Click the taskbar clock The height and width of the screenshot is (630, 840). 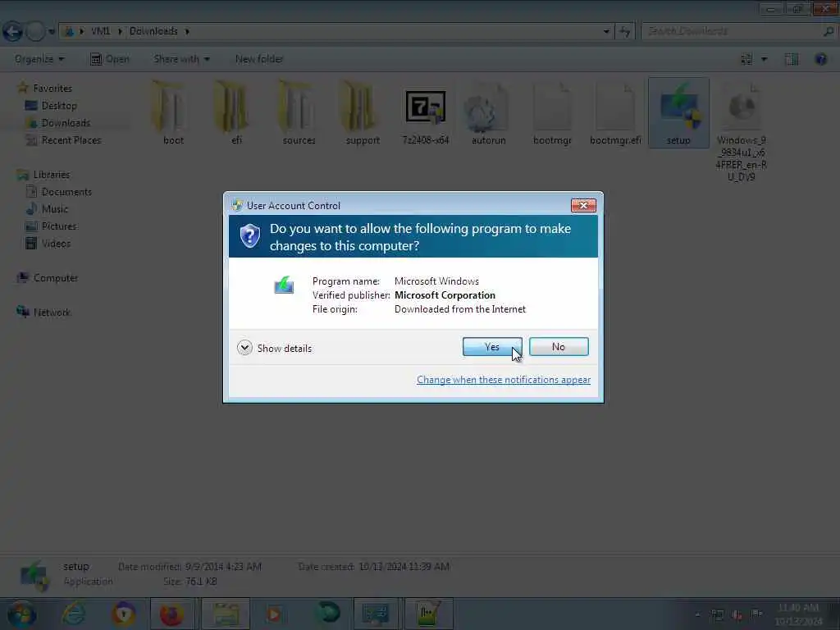click(798, 614)
